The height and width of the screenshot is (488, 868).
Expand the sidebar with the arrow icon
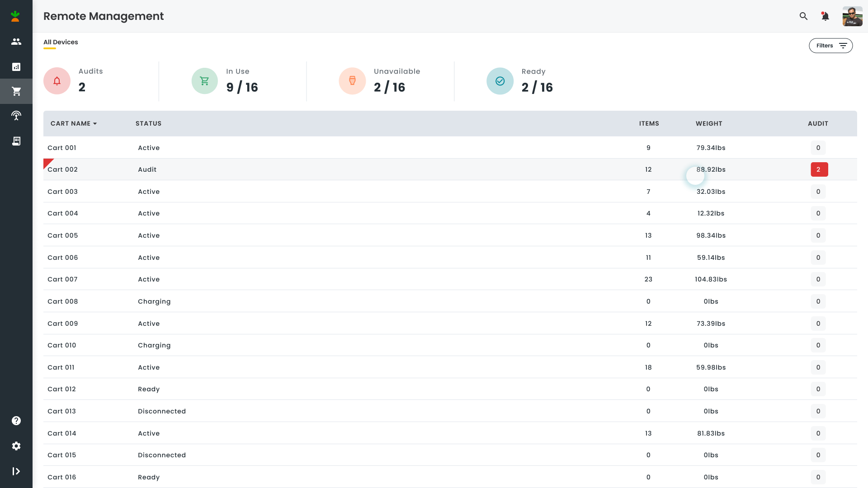coord(16,471)
